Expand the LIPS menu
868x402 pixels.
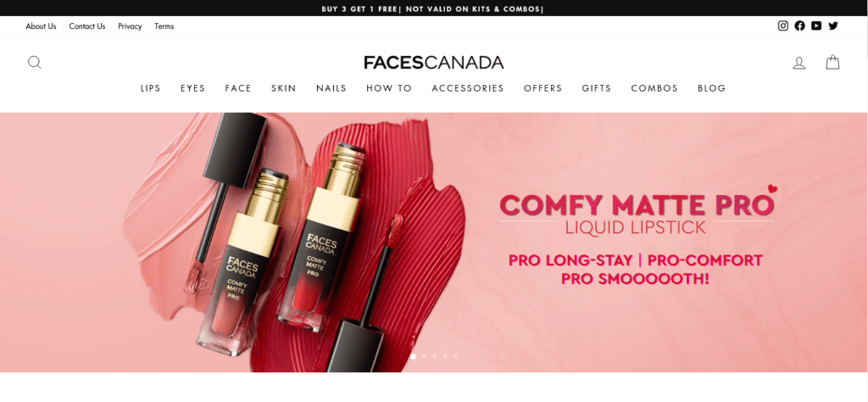151,88
